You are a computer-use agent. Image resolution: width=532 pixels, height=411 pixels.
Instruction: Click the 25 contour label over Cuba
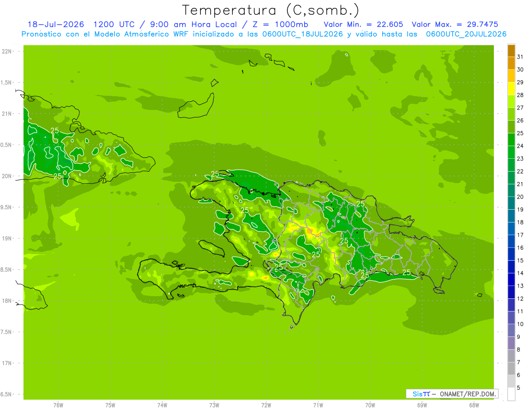tap(55, 130)
